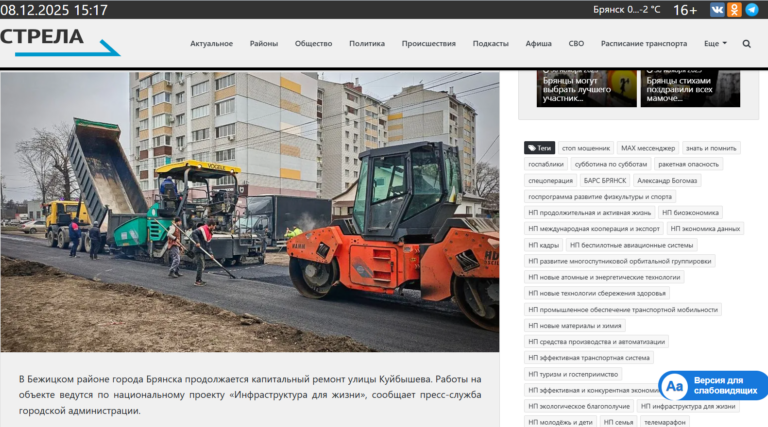Select the Подкасты menu item
This screenshot has height=427, width=768.
point(490,44)
